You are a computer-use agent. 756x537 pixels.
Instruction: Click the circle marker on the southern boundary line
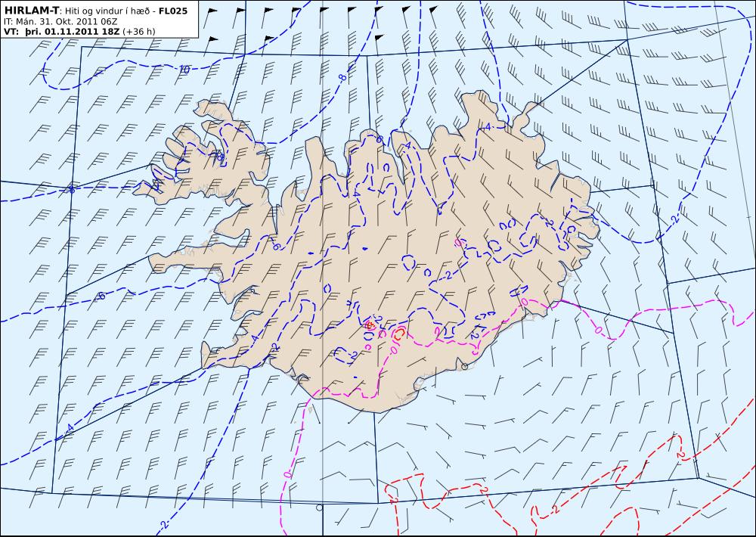tap(319, 508)
